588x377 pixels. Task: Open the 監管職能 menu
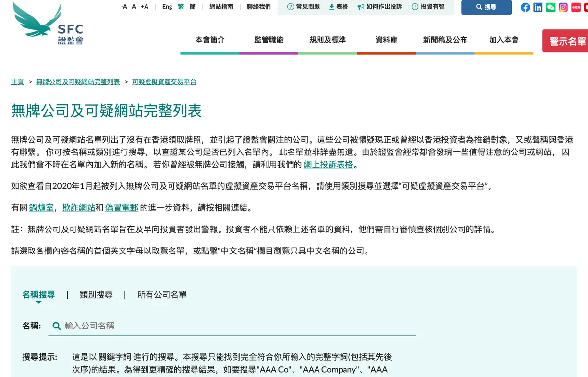tap(269, 40)
